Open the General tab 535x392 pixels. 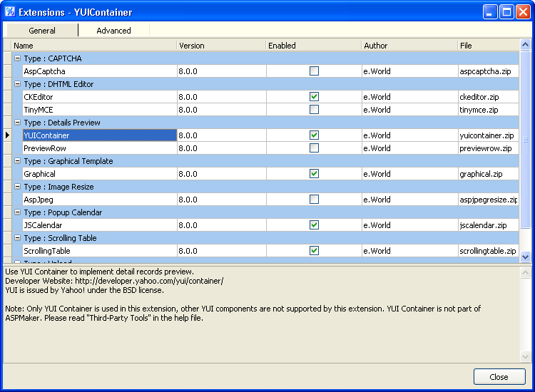(x=42, y=31)
